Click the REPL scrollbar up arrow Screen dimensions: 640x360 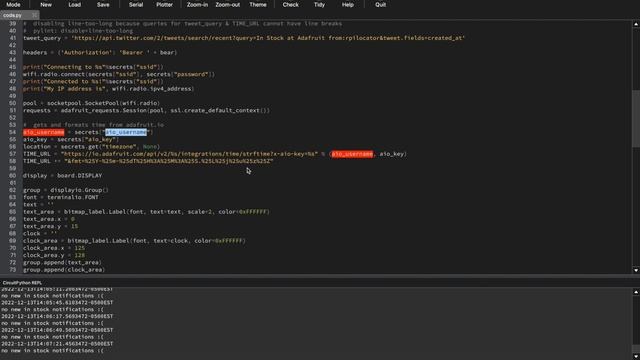[x=636, y=292]
